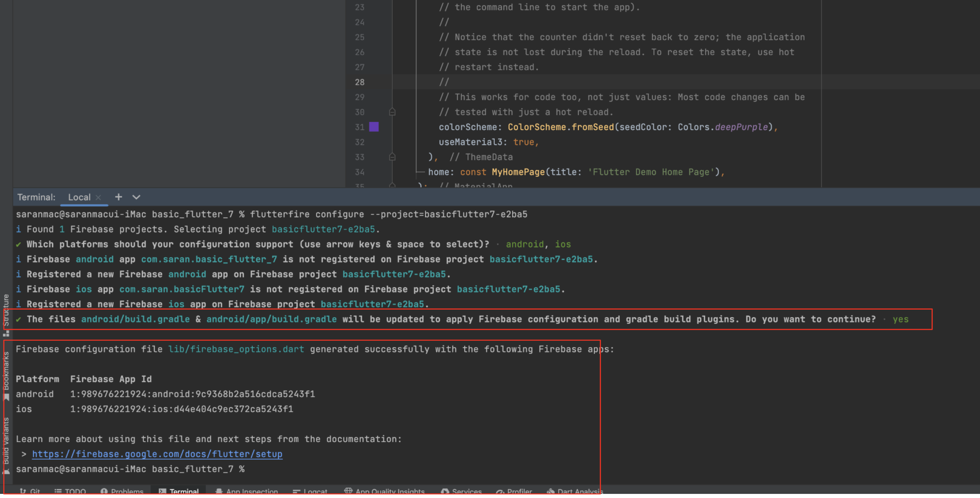The width and height of the screenshot is (980, 498).
Task: Open the Problems tool window
Action: pos(122,492)
